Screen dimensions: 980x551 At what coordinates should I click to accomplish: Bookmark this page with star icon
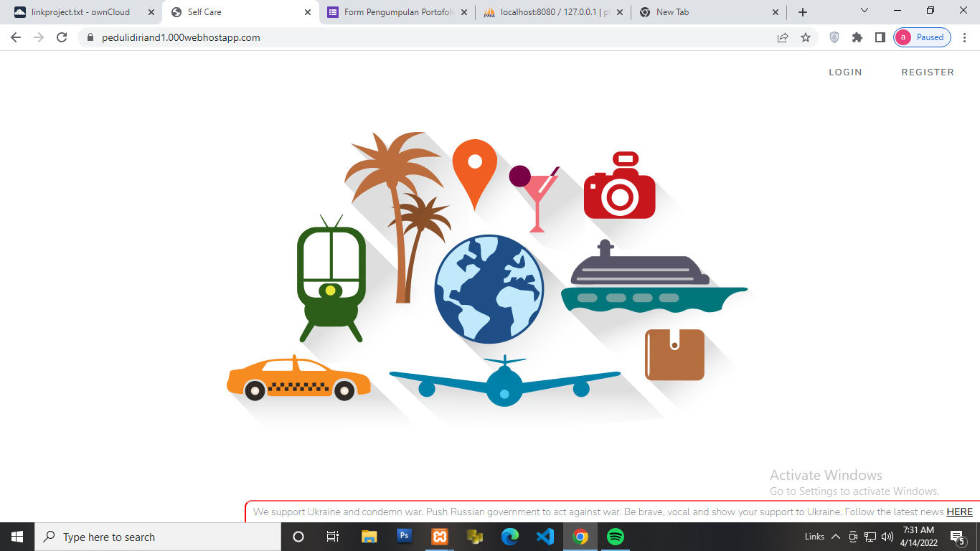(806, 37)
